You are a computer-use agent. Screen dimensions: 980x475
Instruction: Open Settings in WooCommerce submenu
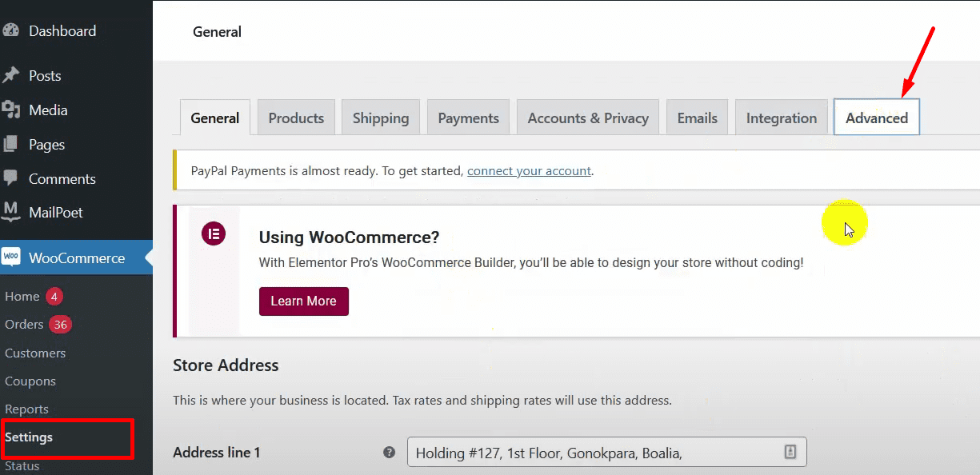[x=29, y=437]
